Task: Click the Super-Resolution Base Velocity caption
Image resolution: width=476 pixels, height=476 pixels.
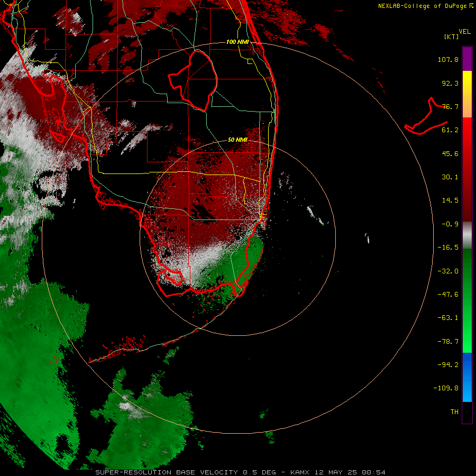Action: pos(186,472)
